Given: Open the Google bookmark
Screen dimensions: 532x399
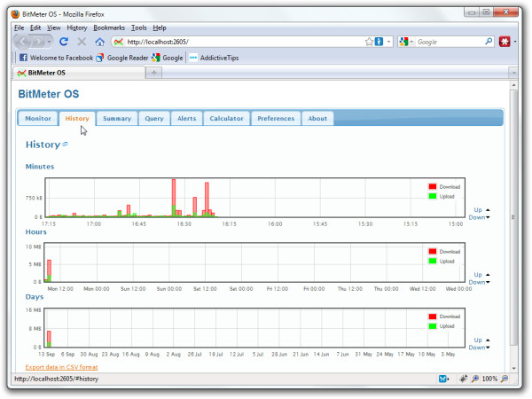Looking at the screenshot, I should click(x=168, y=58).
